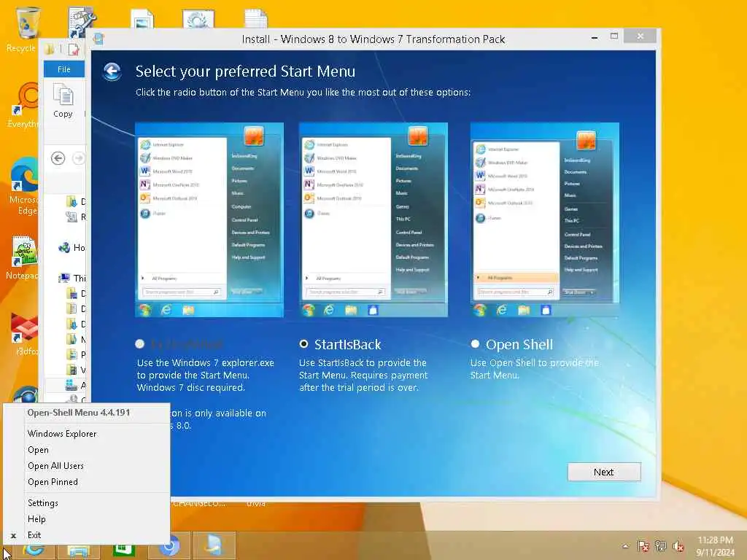Click the installer window's title bar icon

[x=98, y=39]
